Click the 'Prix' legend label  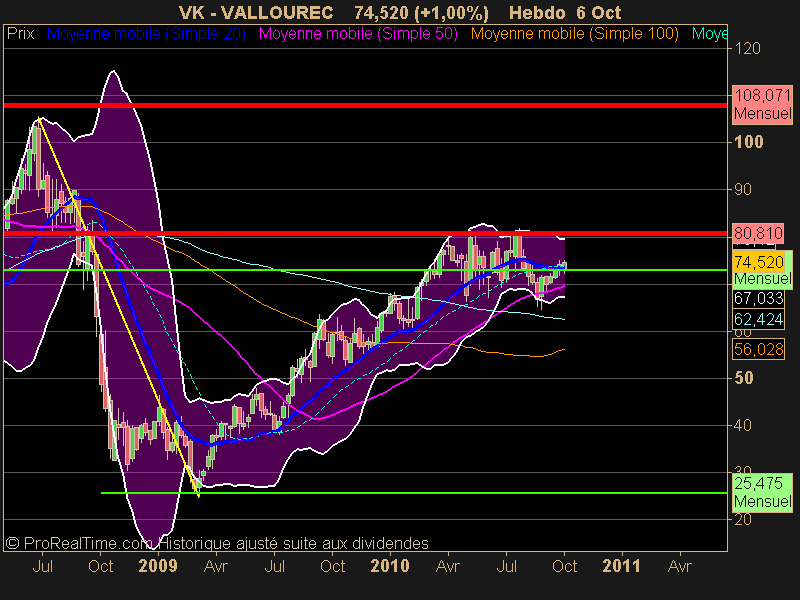(x=20, y=34)
